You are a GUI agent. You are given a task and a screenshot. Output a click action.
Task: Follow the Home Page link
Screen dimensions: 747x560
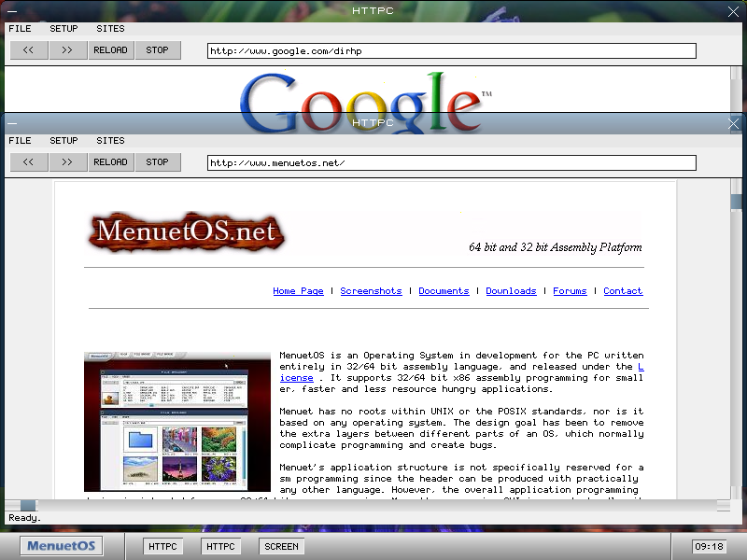pyautogui.click(x=298, y=291)
